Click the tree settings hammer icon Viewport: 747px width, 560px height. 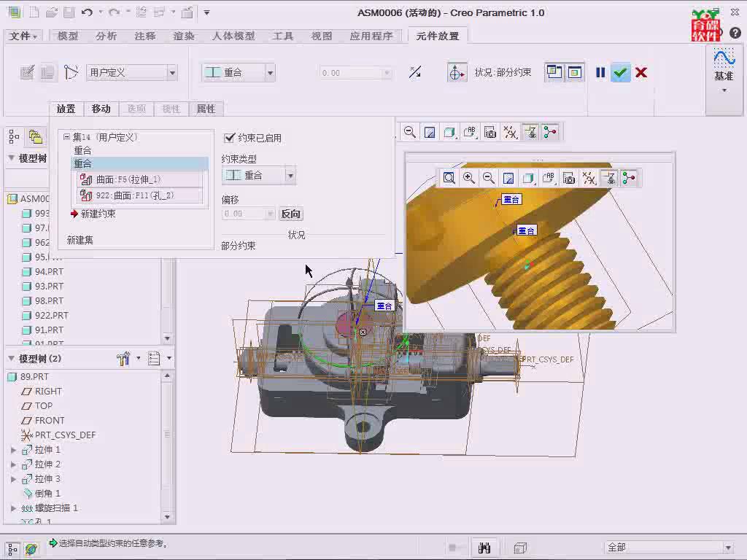click(x=123, y=358)
